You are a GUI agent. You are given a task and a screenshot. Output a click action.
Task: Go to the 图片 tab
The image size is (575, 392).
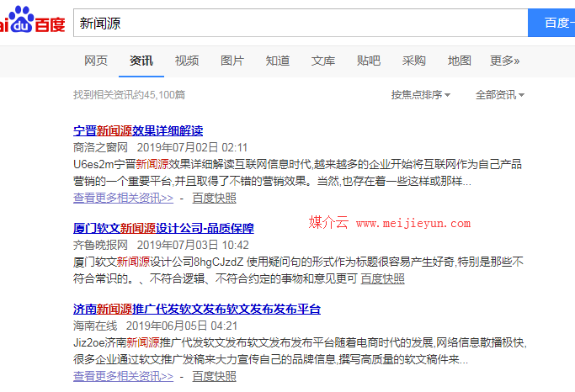232,61
